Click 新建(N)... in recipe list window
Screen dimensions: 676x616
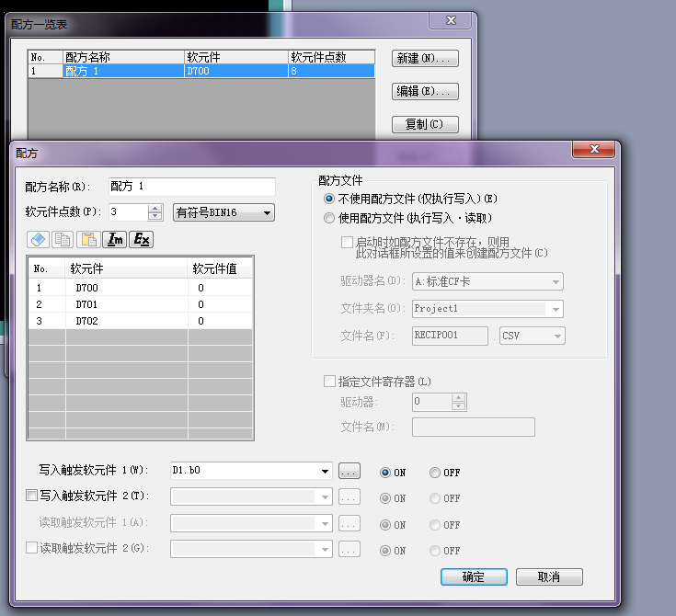tap(424, 59)
